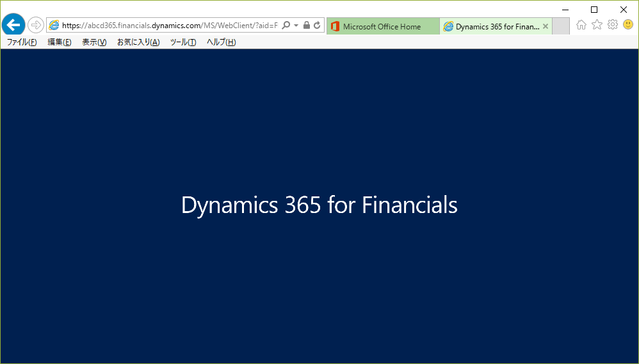The width and height of the screenshot is (639, 364).
Task: Click the Refresh page icon
Action: 317,25
